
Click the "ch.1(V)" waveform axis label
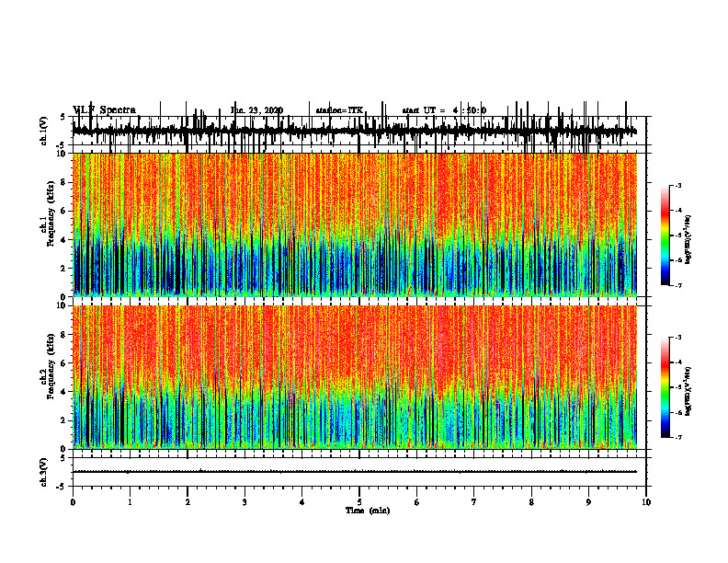pyautogui.click(x=44, y=131)
